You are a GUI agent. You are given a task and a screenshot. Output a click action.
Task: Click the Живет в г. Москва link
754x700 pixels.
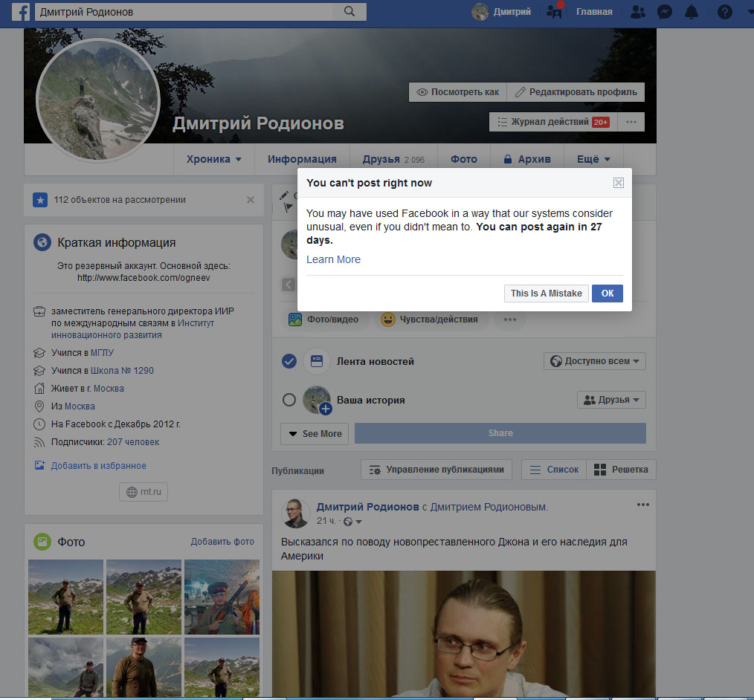tap(109, 389)
